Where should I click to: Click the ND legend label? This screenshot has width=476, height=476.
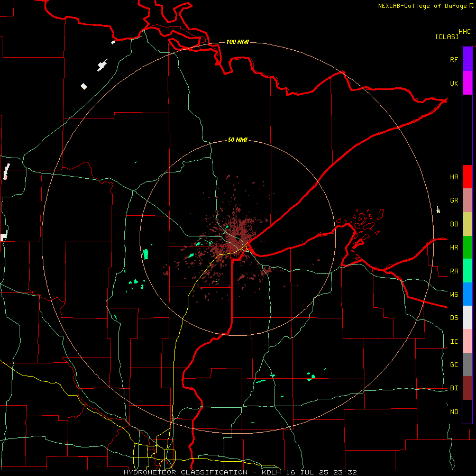pyautogui.click(x=454, y=412)
